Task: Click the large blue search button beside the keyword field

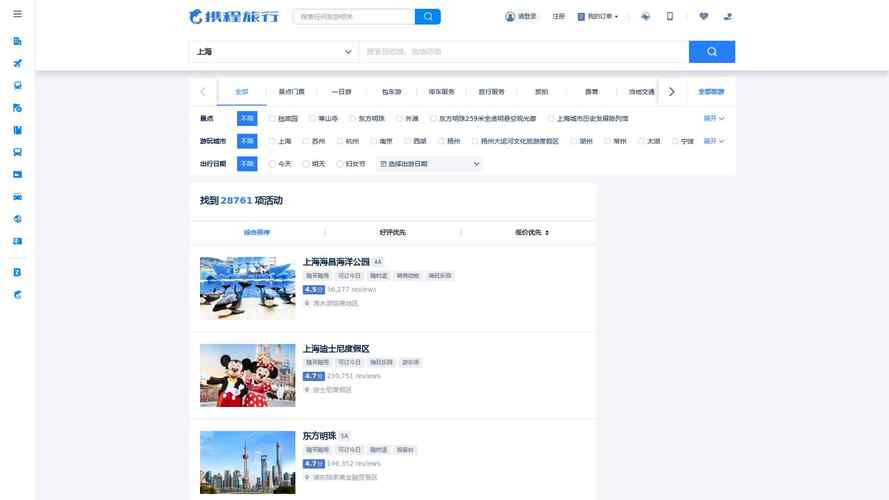Action: point(712,52)
